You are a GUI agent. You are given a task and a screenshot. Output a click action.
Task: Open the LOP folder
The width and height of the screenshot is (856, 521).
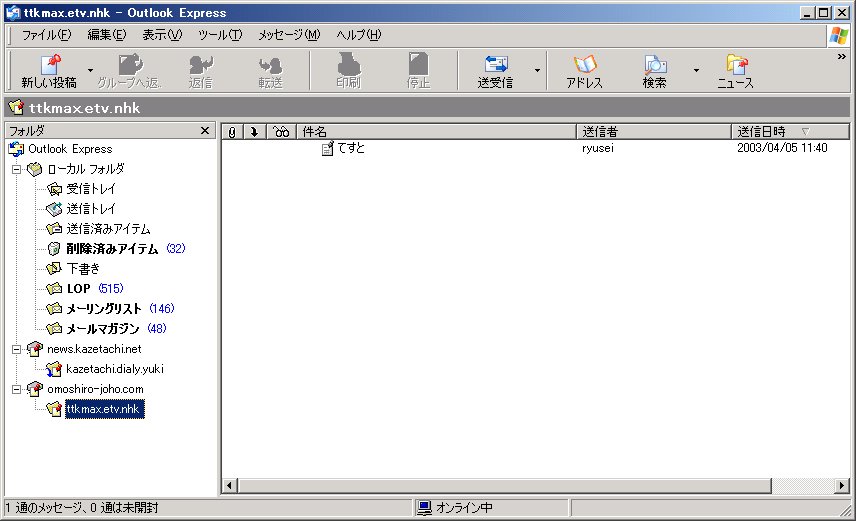(x=79, y=289)
